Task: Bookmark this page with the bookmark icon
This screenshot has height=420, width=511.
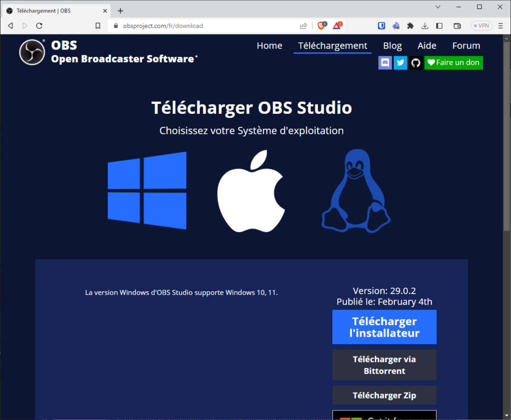Action: pos(98,26)
